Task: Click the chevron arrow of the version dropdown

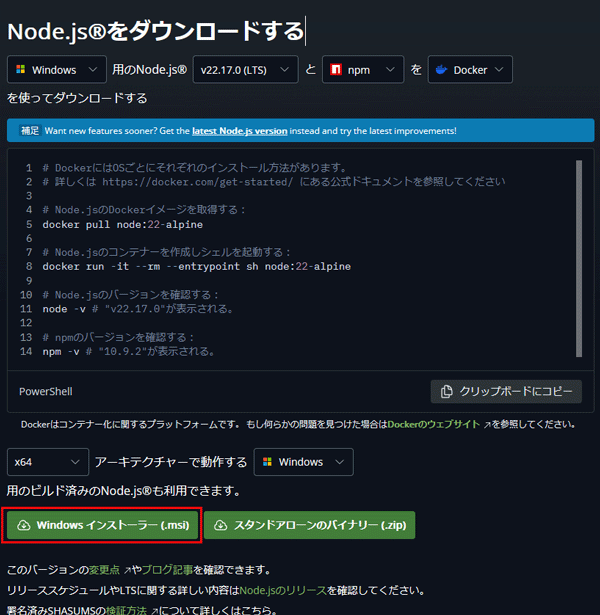Action: (x=285, y=69)
